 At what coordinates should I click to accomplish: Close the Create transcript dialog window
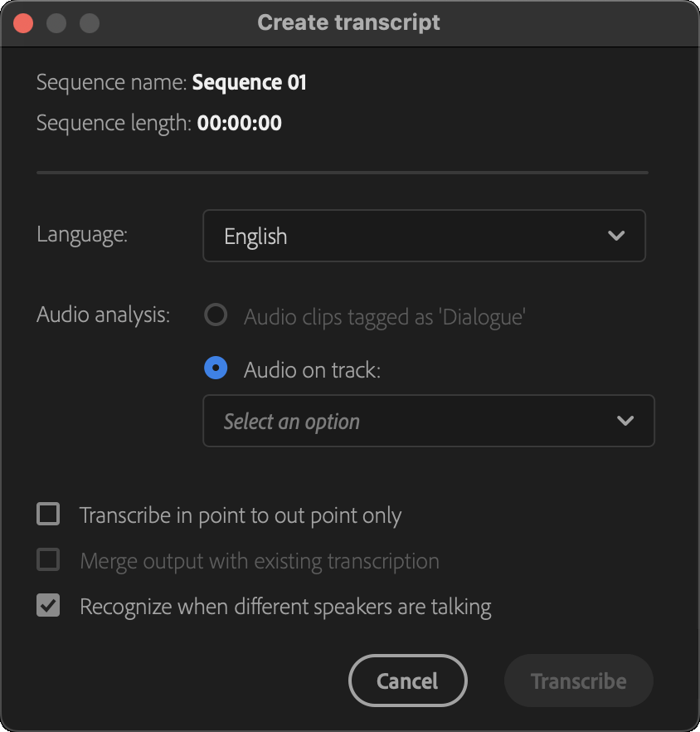(24, 23)
